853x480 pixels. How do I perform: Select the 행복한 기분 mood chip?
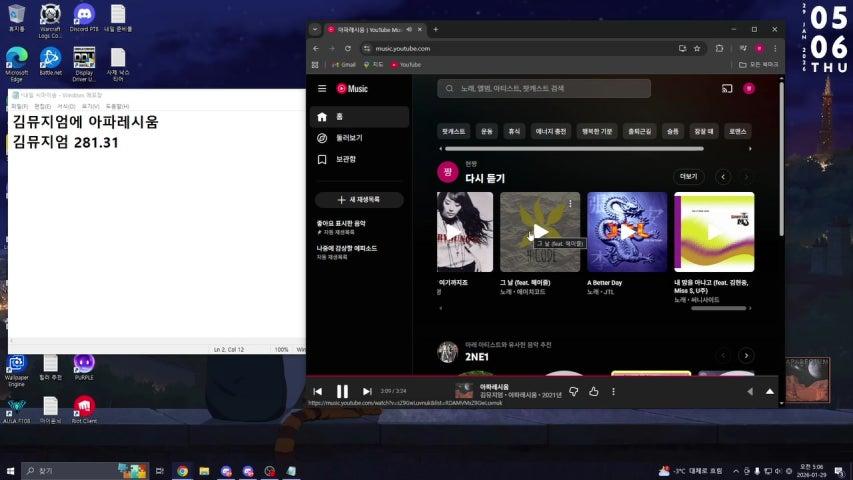click(597, 131)
